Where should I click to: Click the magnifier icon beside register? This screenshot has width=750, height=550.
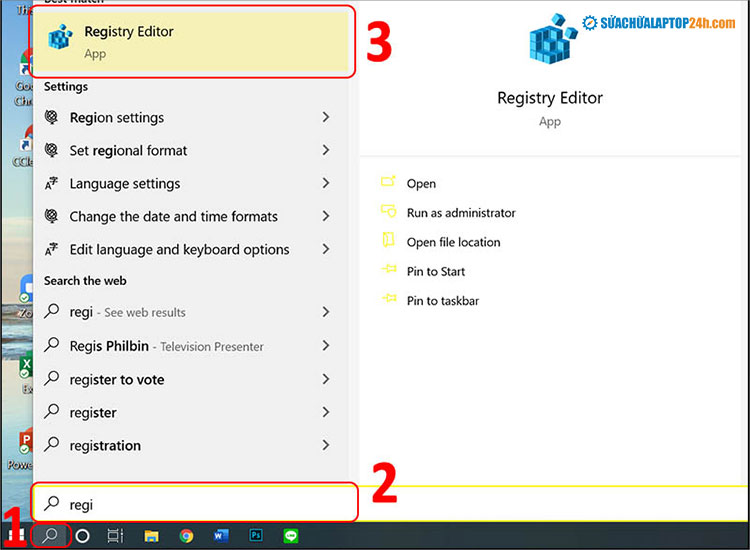(x=51, y=411)
